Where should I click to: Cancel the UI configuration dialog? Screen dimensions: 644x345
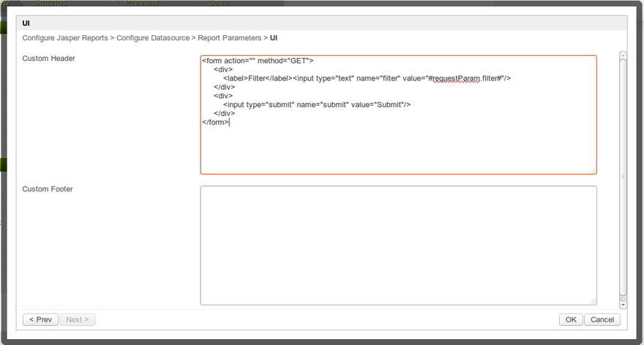(603, 319)
